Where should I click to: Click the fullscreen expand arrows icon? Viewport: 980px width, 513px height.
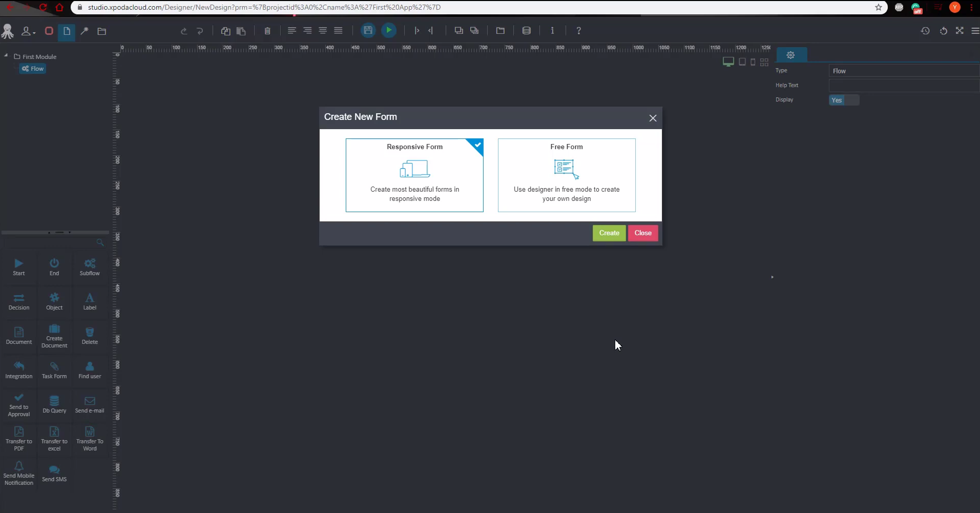(960, 31)
